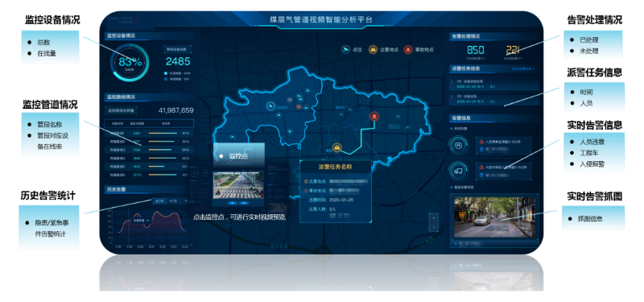Click warning triangle in 大型车辆进入 alert card

tap(481, 168)
